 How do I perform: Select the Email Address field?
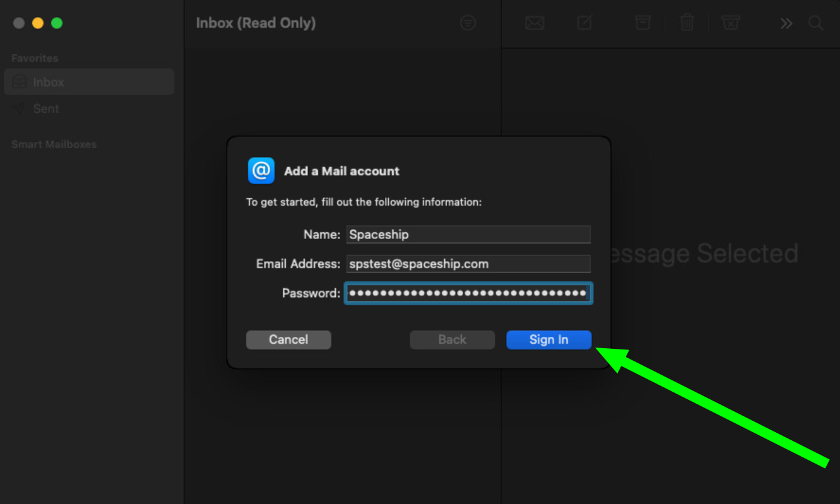(468, 264)
